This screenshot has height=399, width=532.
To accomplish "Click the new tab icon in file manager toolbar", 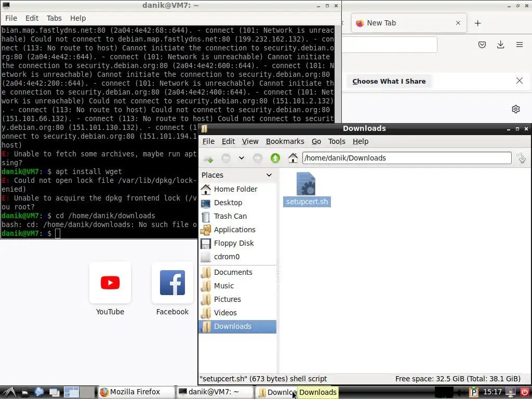I will point(208,158).
